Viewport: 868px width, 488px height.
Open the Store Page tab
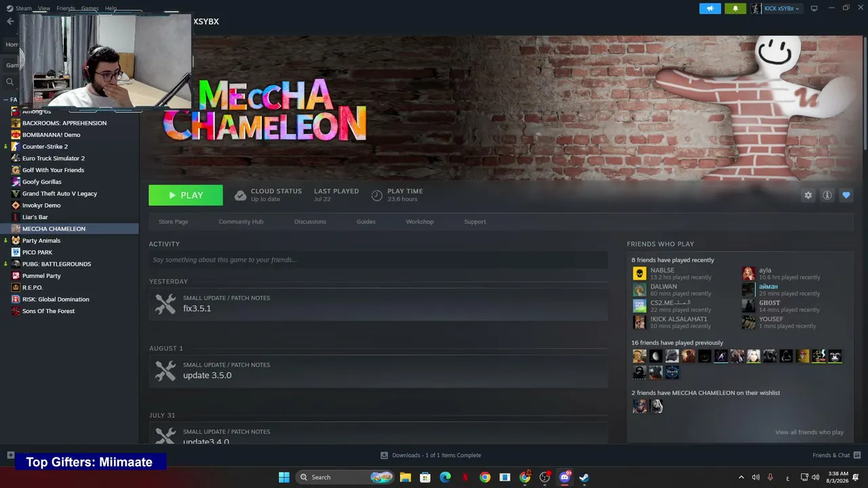point(173,222)
